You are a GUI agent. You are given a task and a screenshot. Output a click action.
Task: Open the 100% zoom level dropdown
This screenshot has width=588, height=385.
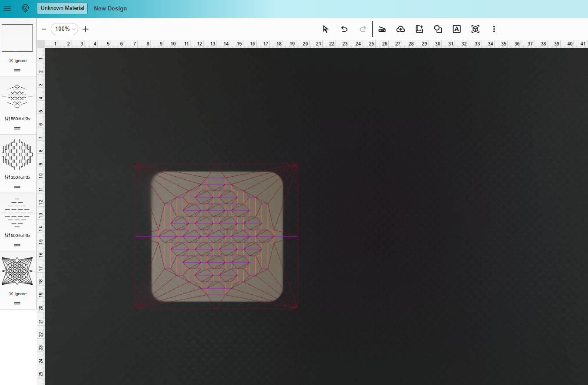click(64, 29)
